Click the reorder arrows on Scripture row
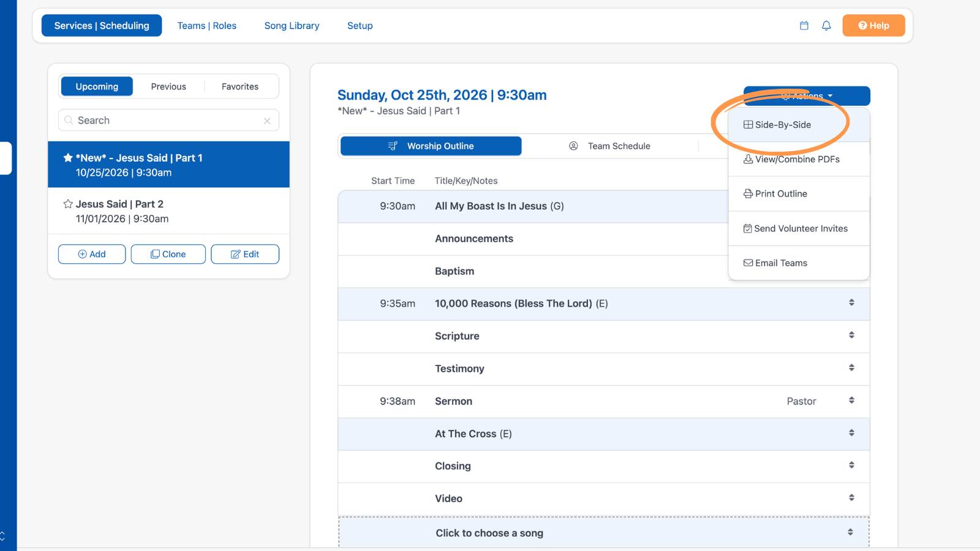 click(x=851, y=335)
